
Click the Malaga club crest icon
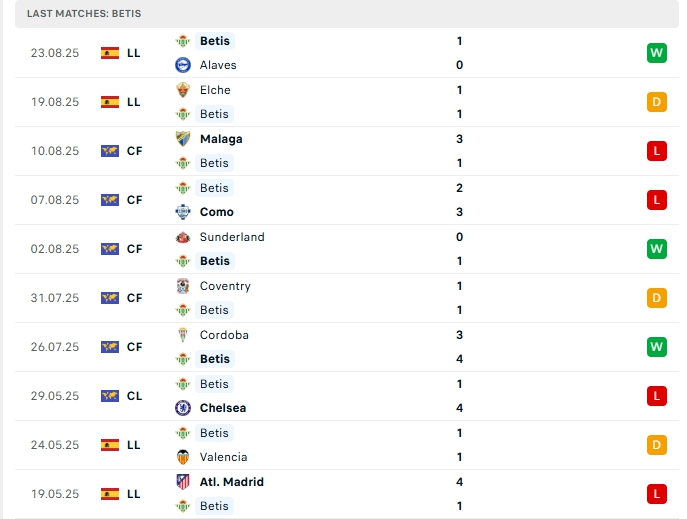click(x=182, y=139)
